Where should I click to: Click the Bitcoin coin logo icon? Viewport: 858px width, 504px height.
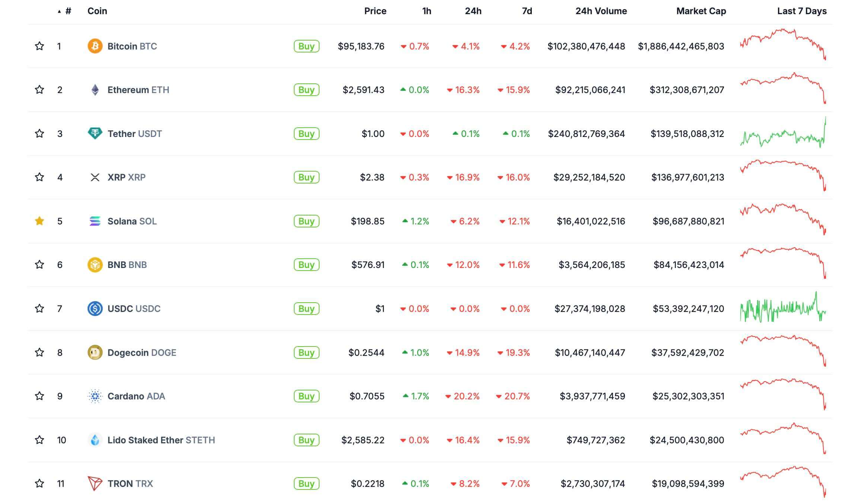point(95,46)
